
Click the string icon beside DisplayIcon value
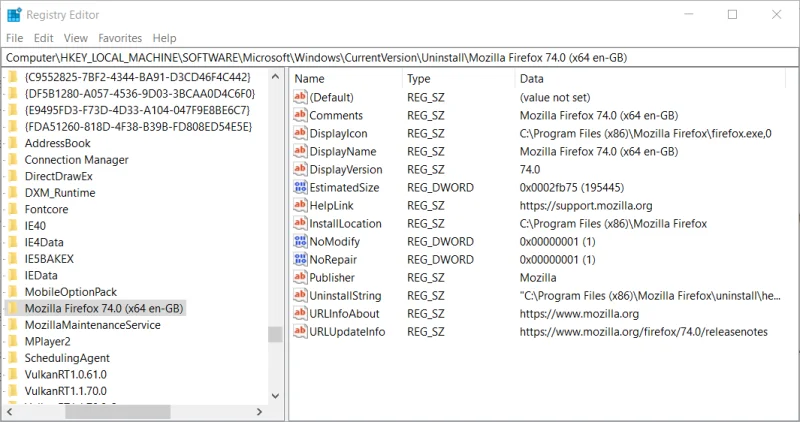(300, 133)
